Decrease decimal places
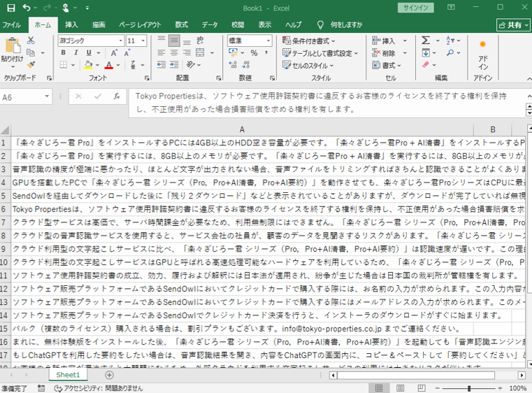Screen dimensions: 532x393 point(245,64)
